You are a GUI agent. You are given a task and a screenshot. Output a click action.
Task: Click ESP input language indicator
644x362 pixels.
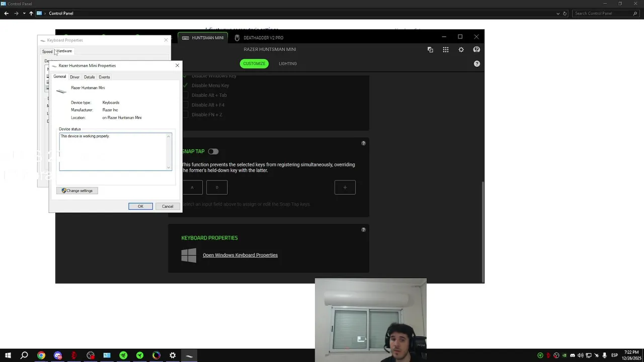click(x=614, y=355)
